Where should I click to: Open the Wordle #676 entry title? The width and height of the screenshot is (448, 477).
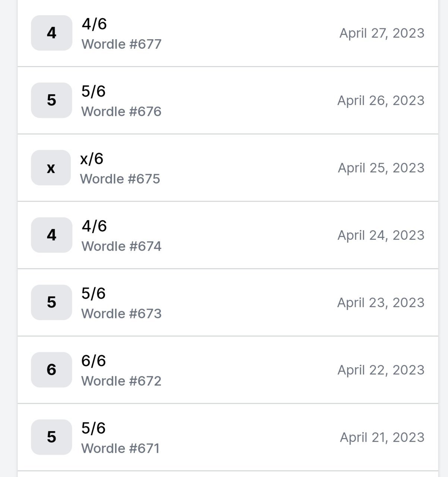[x=122, y=112]
